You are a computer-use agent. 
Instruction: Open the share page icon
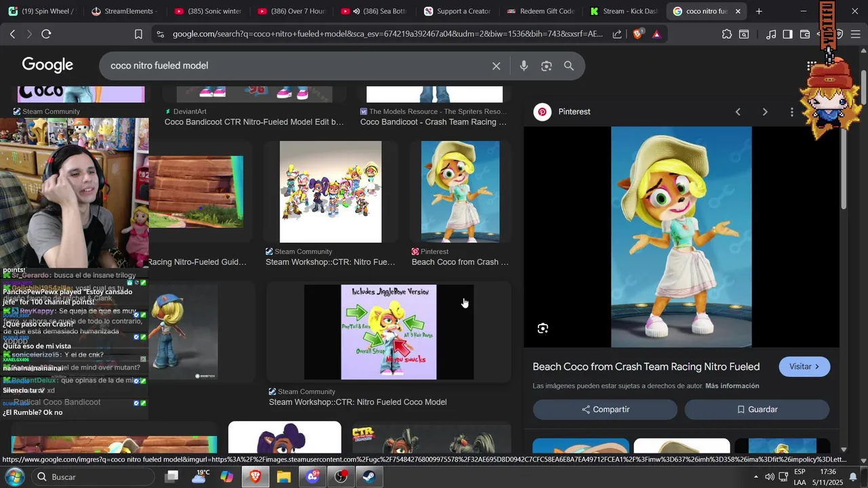(617, 34)
